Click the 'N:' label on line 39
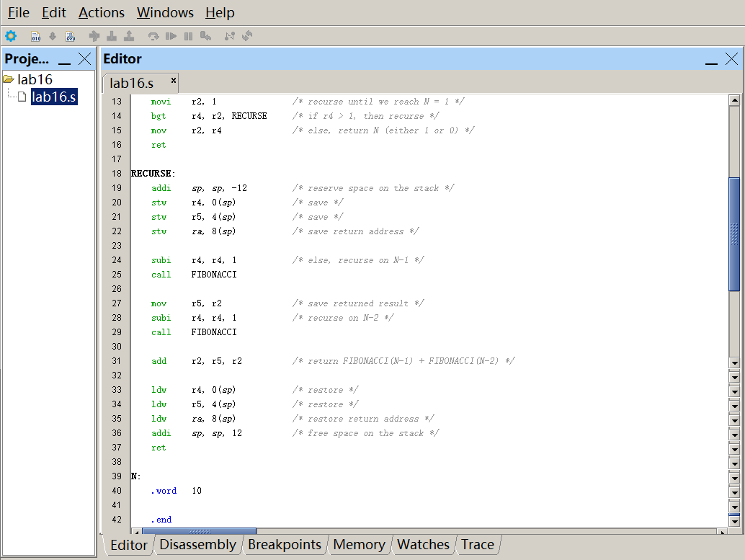 (136, 476)
